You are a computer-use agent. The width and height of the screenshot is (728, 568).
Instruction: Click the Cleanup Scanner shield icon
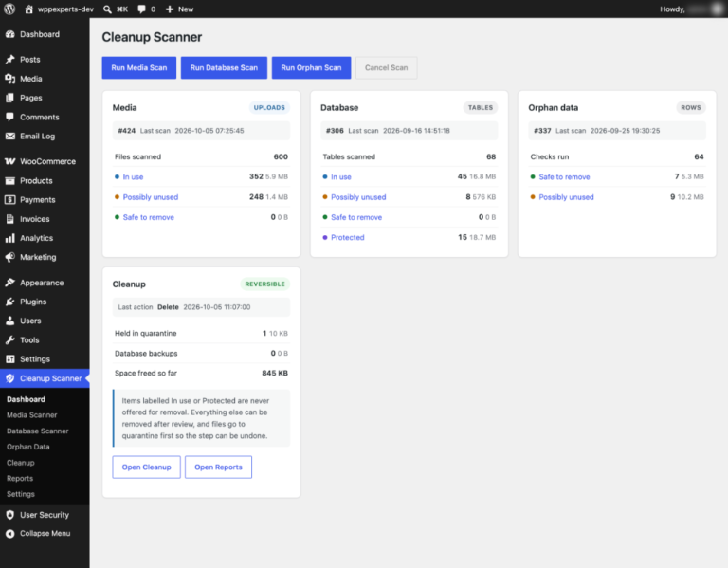point(9,378)
